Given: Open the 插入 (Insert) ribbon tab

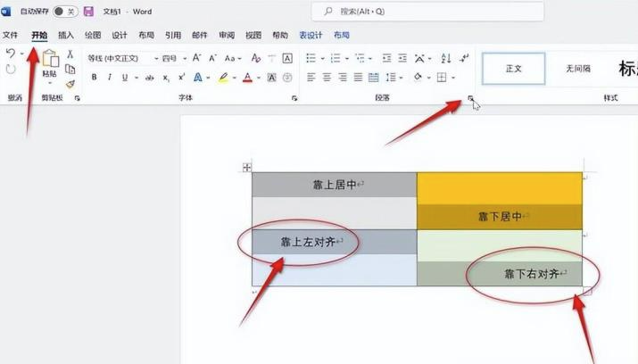Looking at the screenshot, I should (x=66, y=35).
